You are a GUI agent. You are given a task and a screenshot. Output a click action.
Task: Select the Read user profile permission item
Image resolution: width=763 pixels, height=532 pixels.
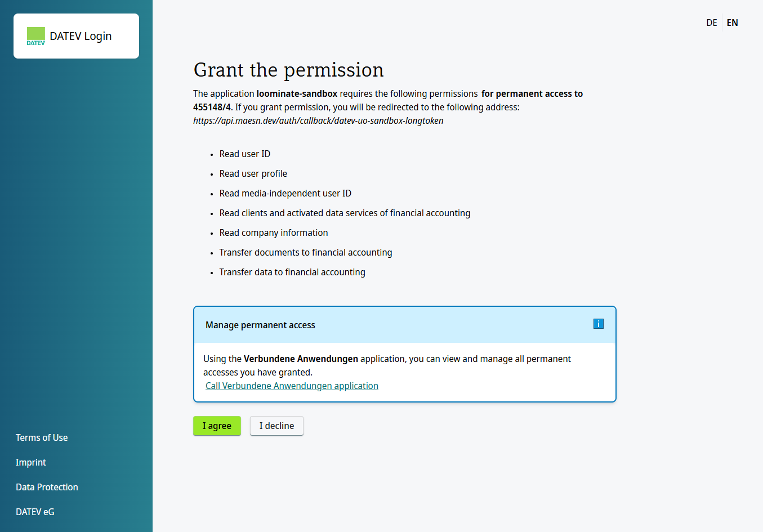click(x=253, y=173)
